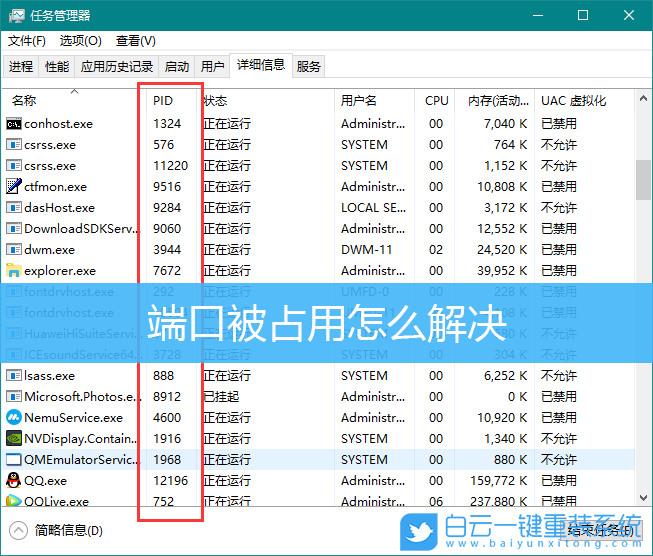
Task: Click the PID column header
Action: [x=163, y=101]
